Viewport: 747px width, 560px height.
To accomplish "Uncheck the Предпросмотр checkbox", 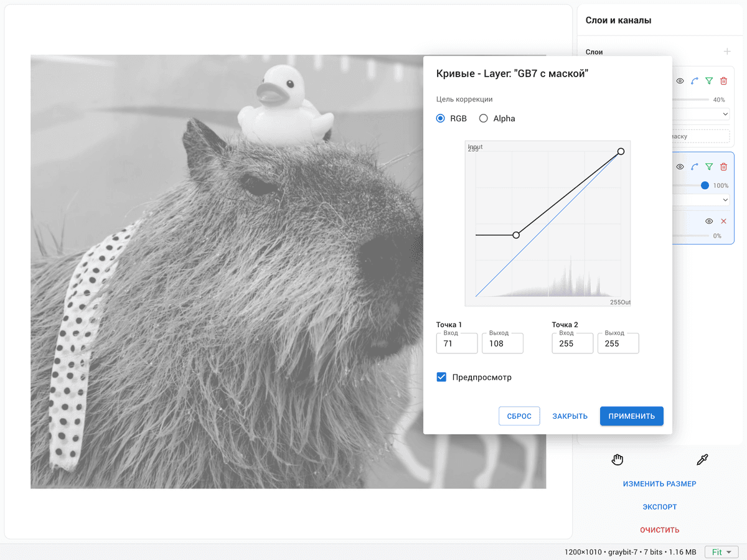I will pyautogui.click(x=441, y=377).
